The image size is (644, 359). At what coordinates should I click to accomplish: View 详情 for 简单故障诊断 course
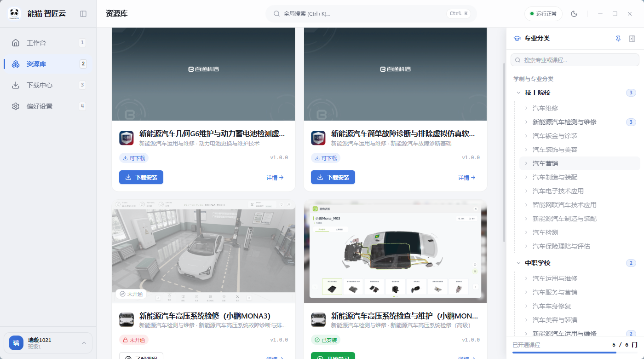(x=467, y=178)
